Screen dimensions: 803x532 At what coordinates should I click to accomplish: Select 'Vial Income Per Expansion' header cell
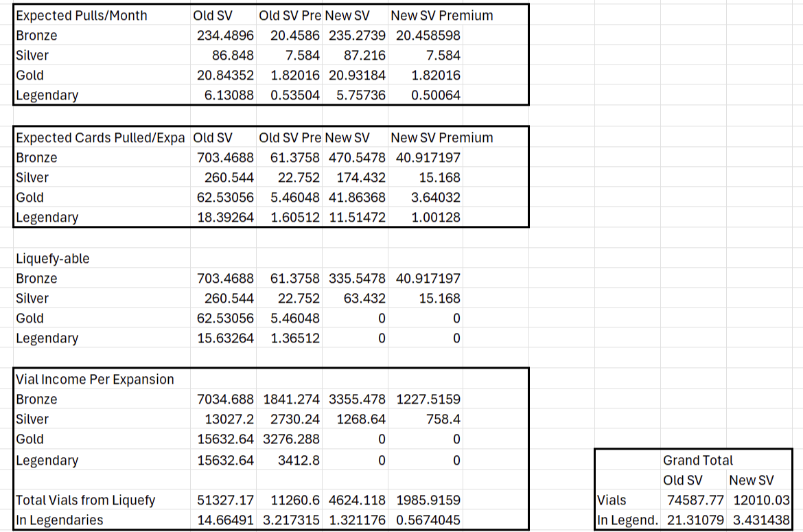(x=102, y=380)
